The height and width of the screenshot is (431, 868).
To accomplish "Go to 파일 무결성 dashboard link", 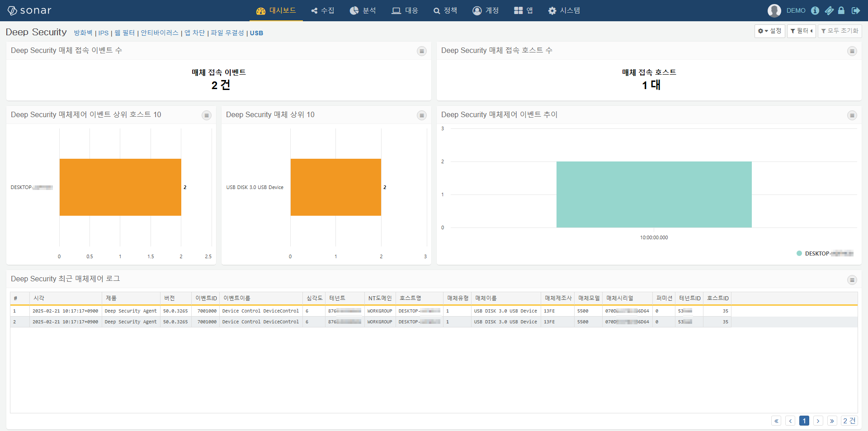I will pyautogui.click(x=227, y=33).
